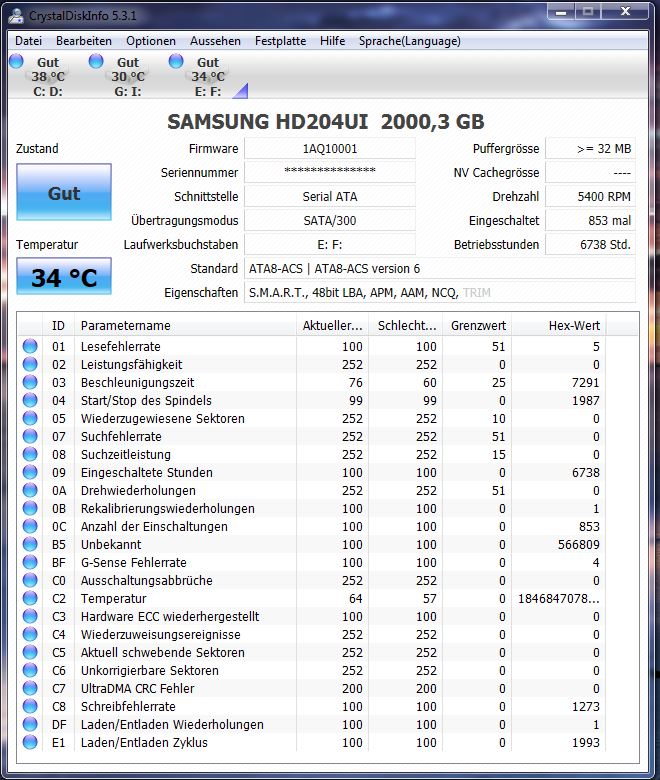This screenshot has height=780, width=660.
Task: Click the Eigenschaften features field
Action: click(x=440, y=292)
